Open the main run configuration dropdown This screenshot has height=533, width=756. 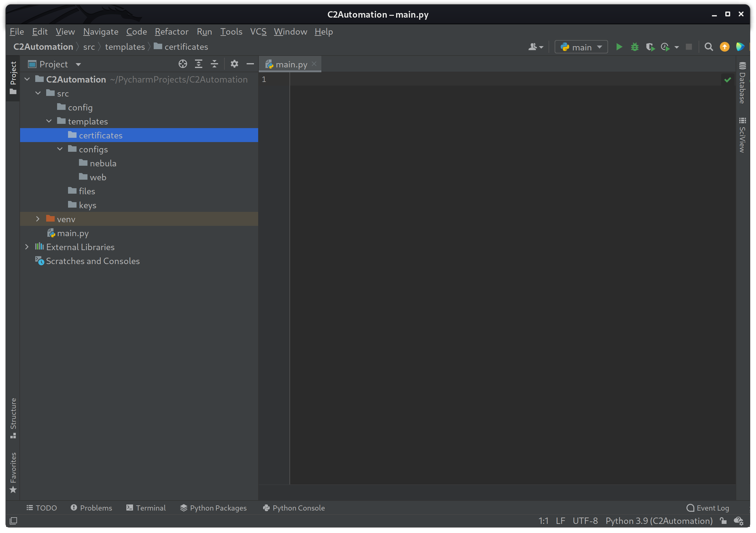(581, 47)
